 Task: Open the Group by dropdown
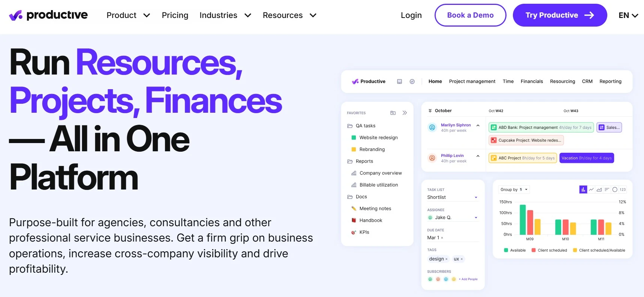click(514, 190)
